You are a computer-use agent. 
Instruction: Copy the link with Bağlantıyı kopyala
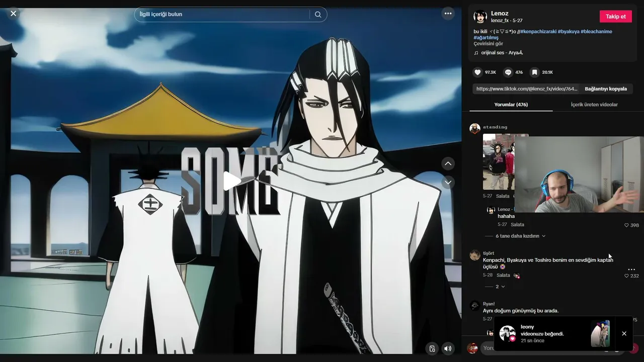click(x=606, y=89)
